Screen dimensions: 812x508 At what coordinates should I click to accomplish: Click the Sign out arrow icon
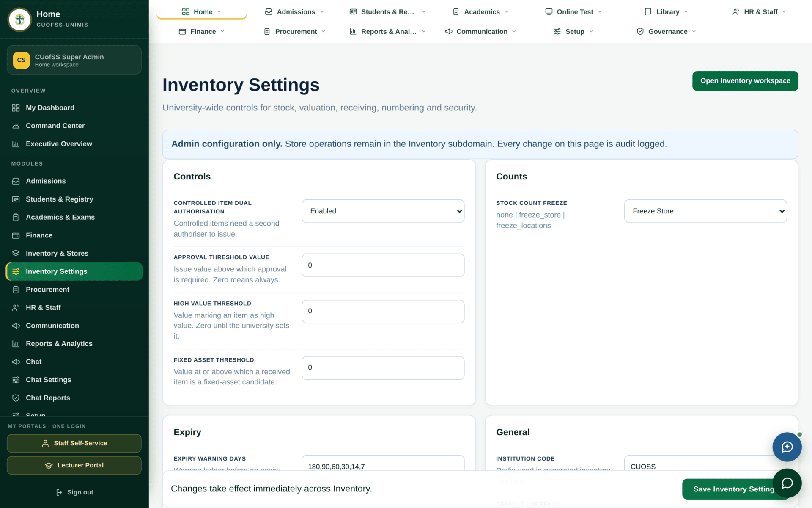(59, 492)
